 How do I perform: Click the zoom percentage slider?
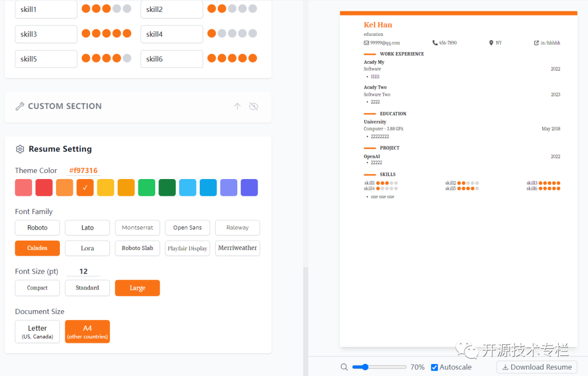(x=379, y=367)
